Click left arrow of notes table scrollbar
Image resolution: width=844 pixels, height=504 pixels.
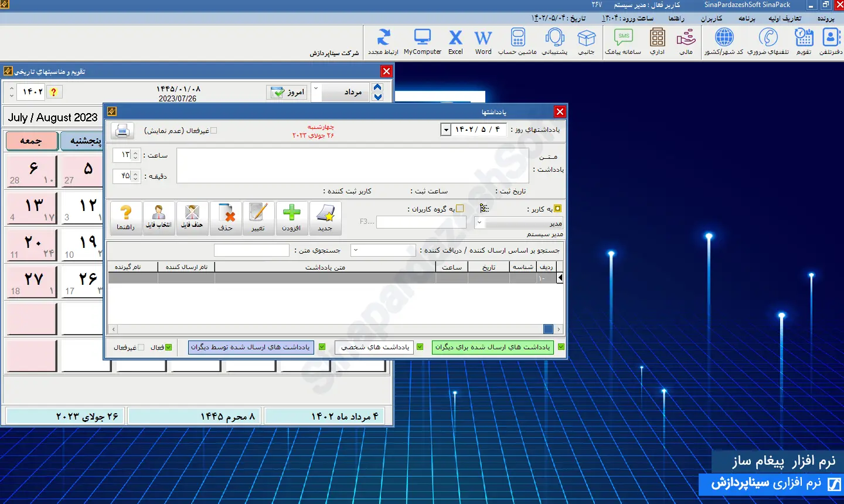[113, 329]
